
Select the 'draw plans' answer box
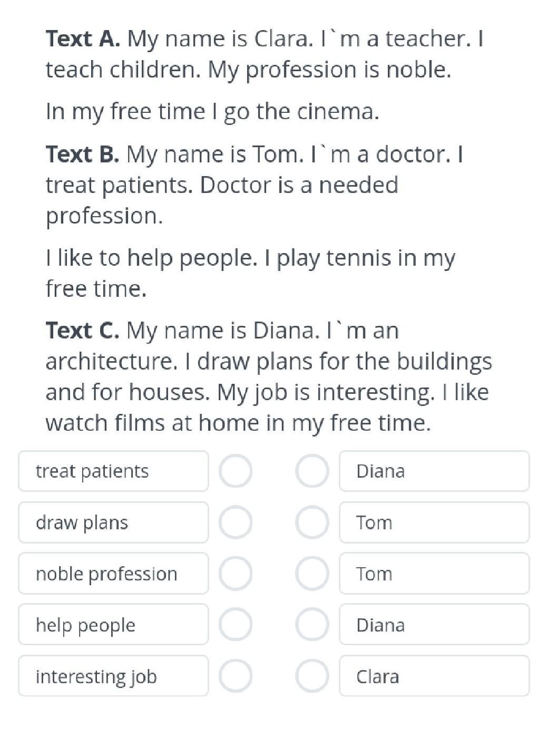coord(113,522)
